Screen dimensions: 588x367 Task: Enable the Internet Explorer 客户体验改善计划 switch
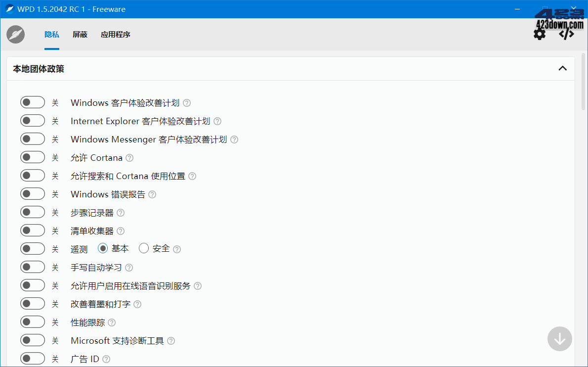33,120
